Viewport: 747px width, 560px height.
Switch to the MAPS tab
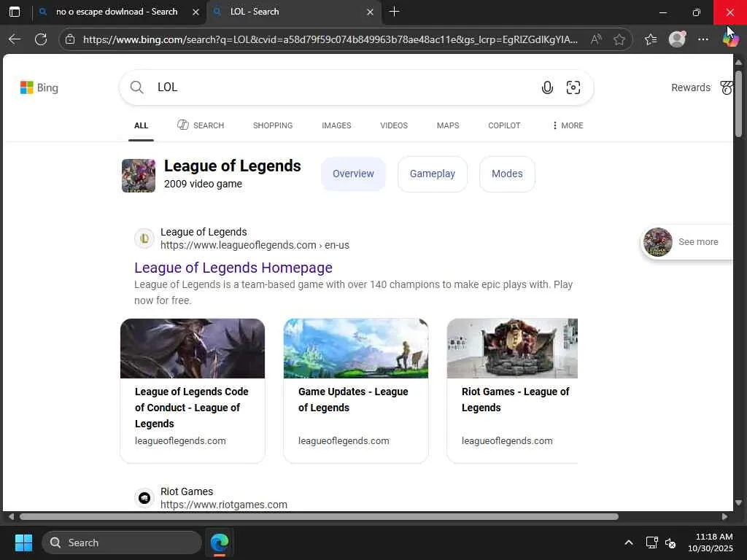(448, 125)
